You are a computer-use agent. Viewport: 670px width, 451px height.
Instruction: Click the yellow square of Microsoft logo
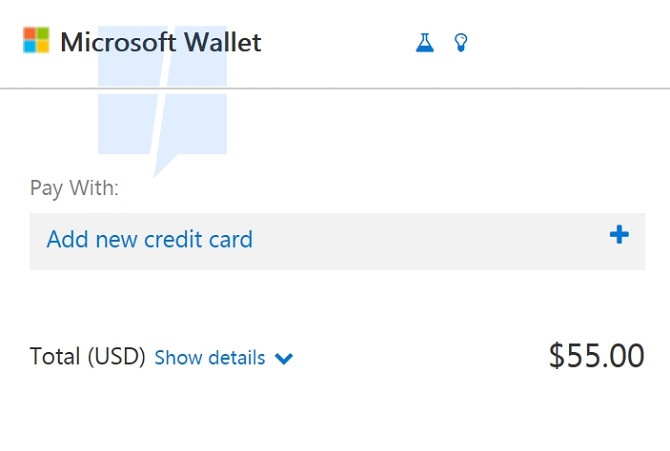coord(43,47)
